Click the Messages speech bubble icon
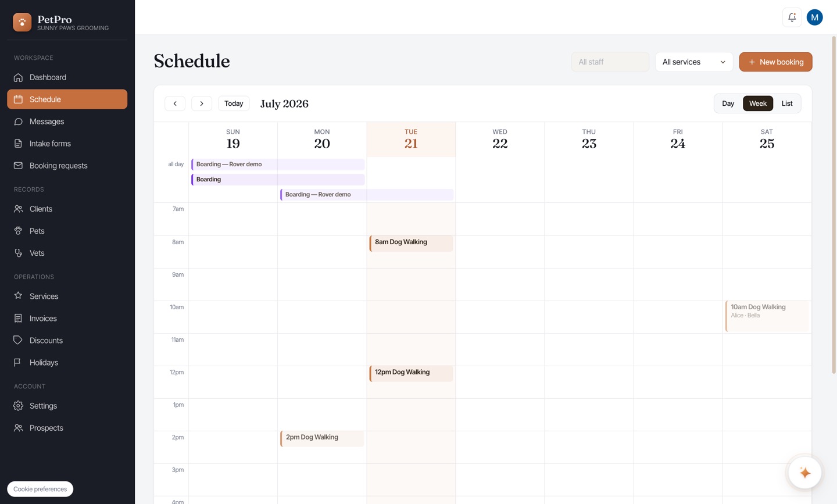The height and width of the screenshot is (504, 837). tap(18, 121)
